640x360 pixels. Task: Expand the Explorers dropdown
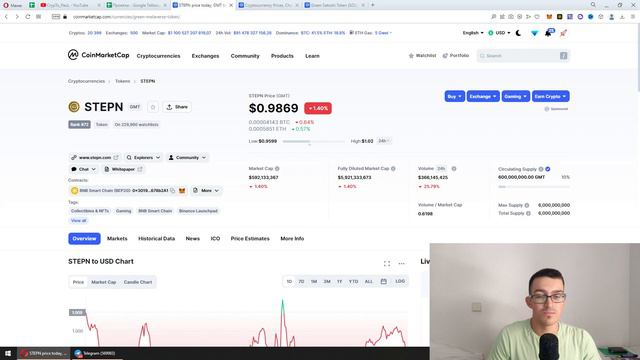(143, 158)
